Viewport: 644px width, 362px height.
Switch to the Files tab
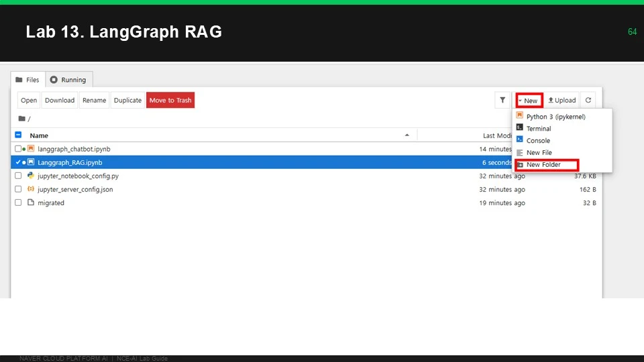pos(28,80)
